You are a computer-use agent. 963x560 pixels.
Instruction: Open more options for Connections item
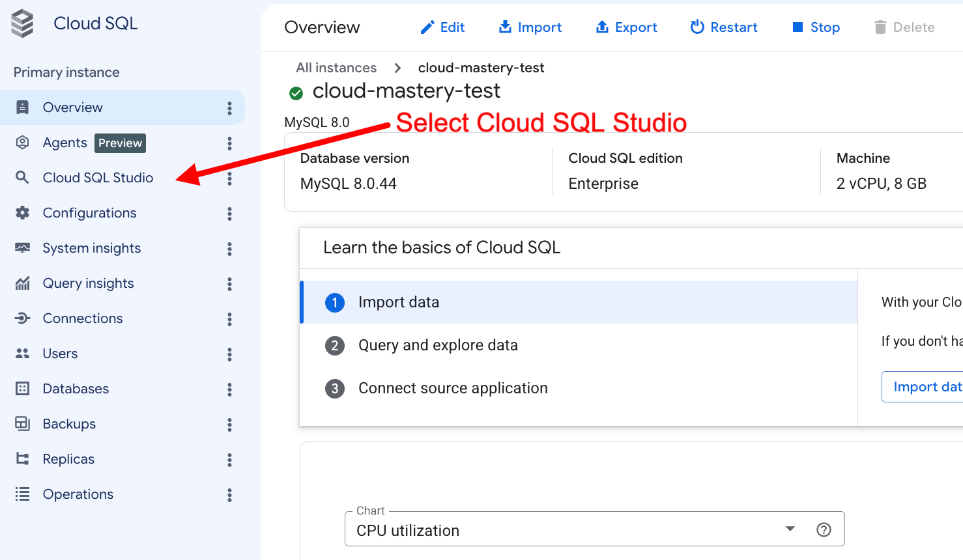click(x=229, y=319)
